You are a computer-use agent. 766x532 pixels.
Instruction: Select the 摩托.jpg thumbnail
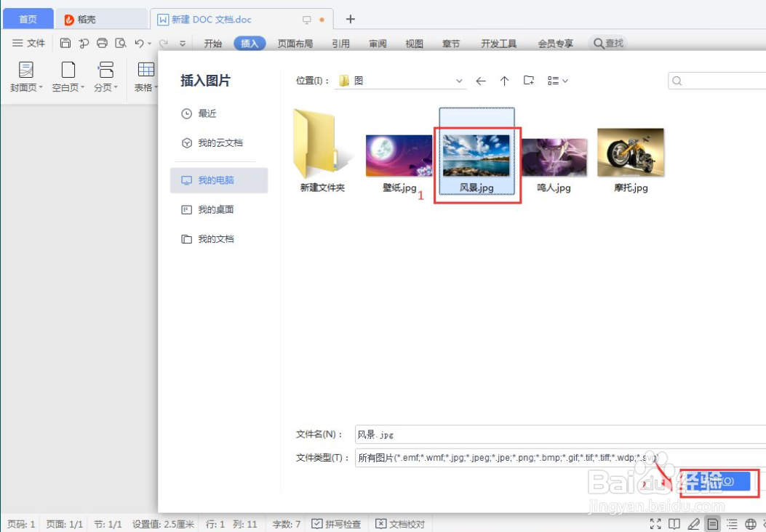(x=630, y=153)
